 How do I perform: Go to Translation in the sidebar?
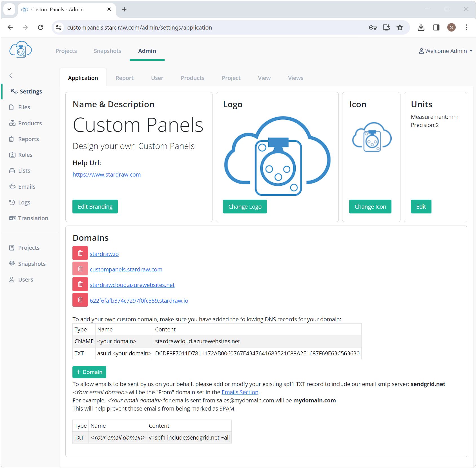click(33, 218)
